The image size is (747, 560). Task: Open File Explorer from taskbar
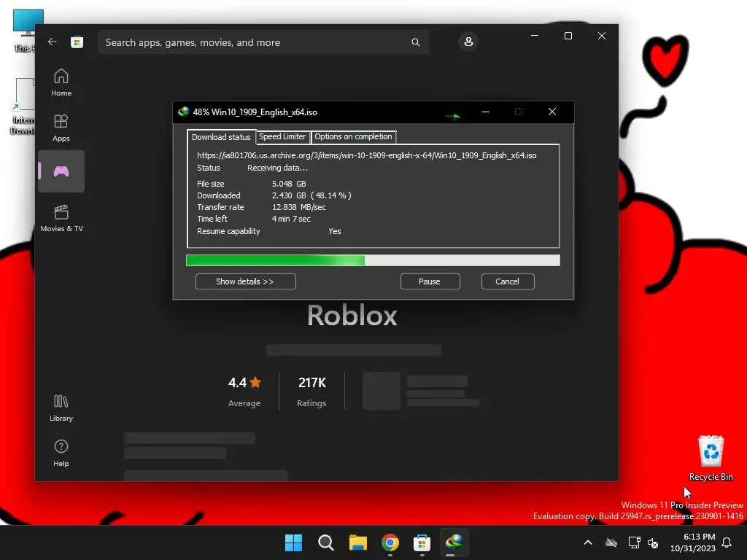coord(357,542)
